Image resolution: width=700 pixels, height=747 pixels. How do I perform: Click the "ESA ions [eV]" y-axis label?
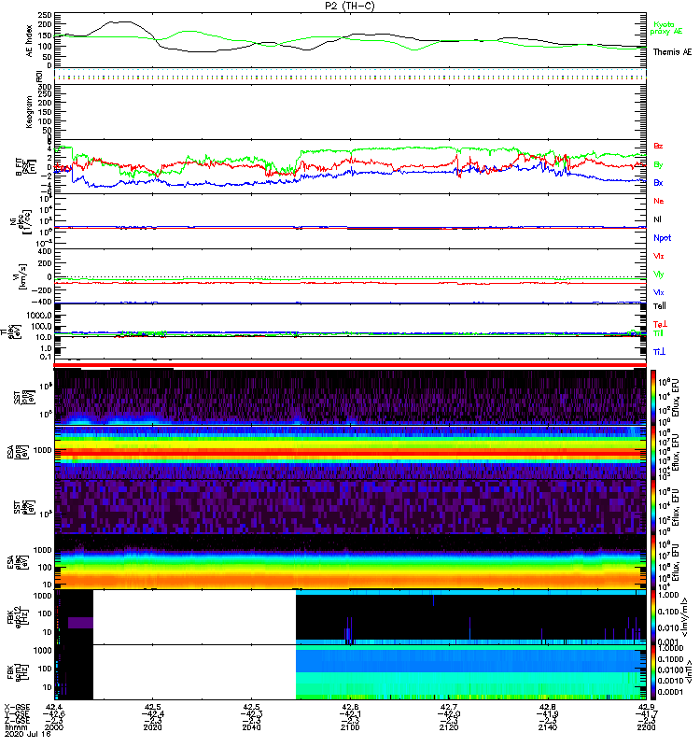[17, 452]
